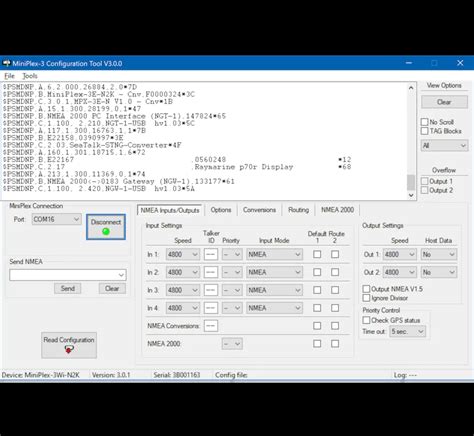
Task: Click the MiniPlex app icon in title bar
Action: (x=6, y=63)
